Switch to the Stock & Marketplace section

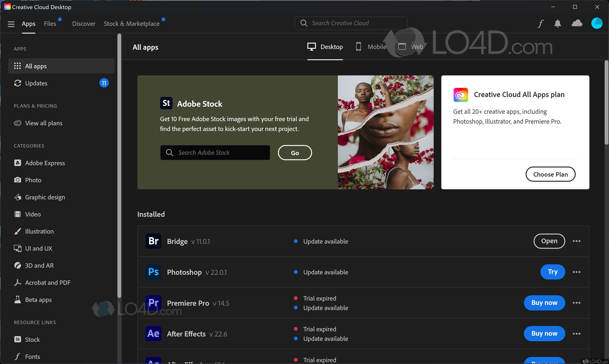[131, 24]
